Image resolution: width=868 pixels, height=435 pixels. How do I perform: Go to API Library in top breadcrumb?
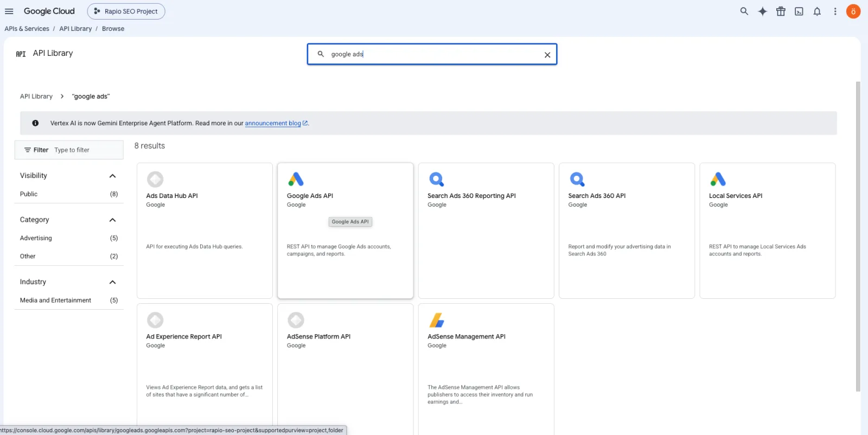coord(75,29)
